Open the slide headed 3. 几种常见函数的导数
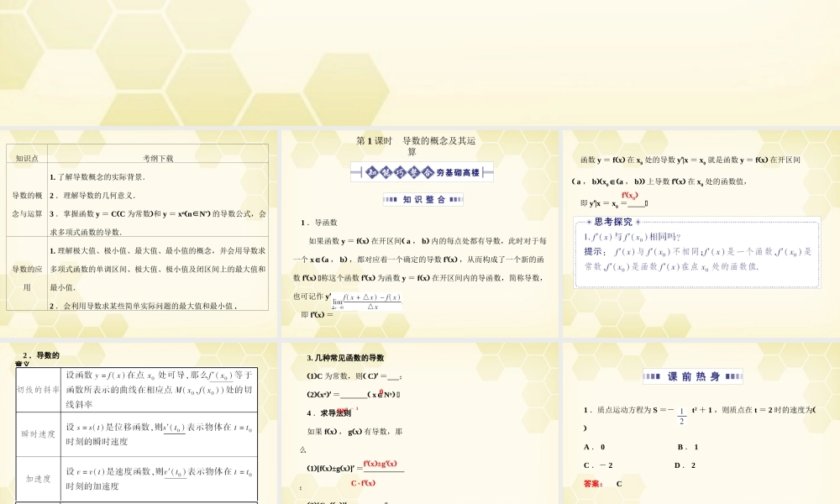This screenshot has height=504, width=840. (x=420, y=423)
